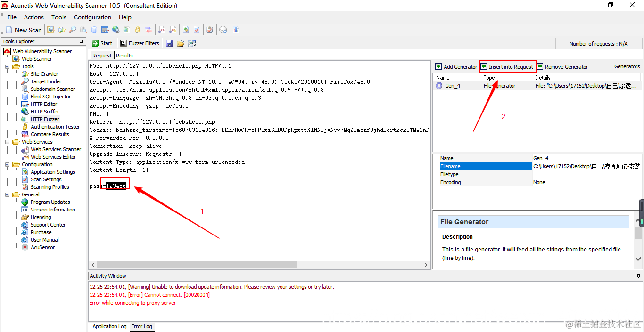Click the Filetype property row

tap(537, 174)
